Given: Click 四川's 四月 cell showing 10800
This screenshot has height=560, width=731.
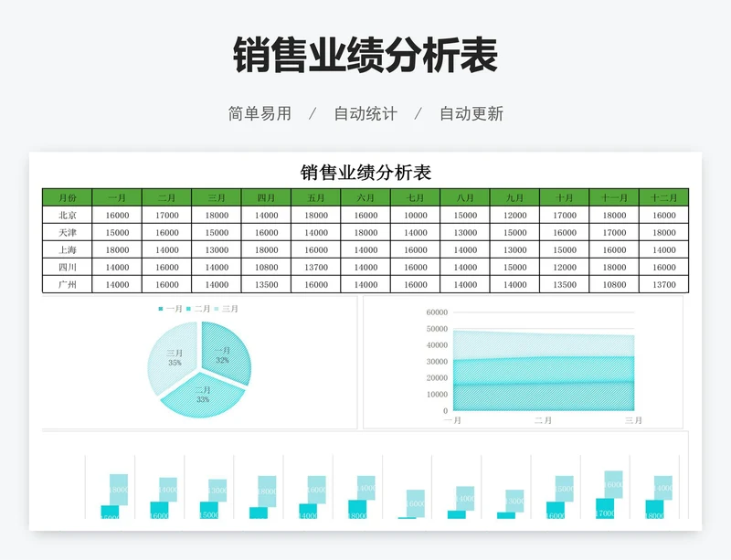Looking at the screenshot, I should point(266,267).
